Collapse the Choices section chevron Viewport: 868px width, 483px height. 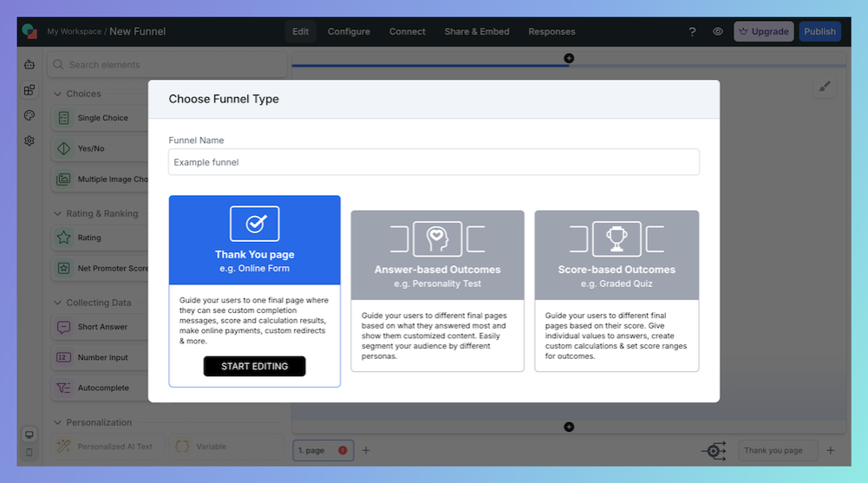[x=57, y=94]
